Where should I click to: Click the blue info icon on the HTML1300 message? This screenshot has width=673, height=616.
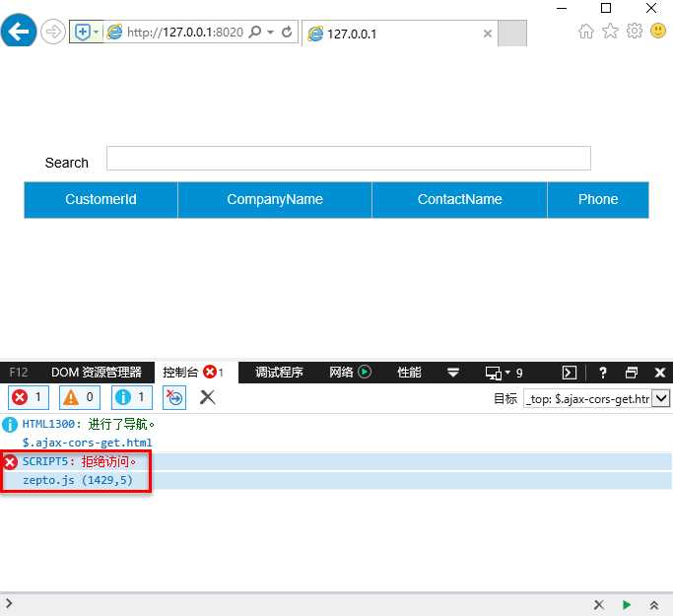click(10, 425)
